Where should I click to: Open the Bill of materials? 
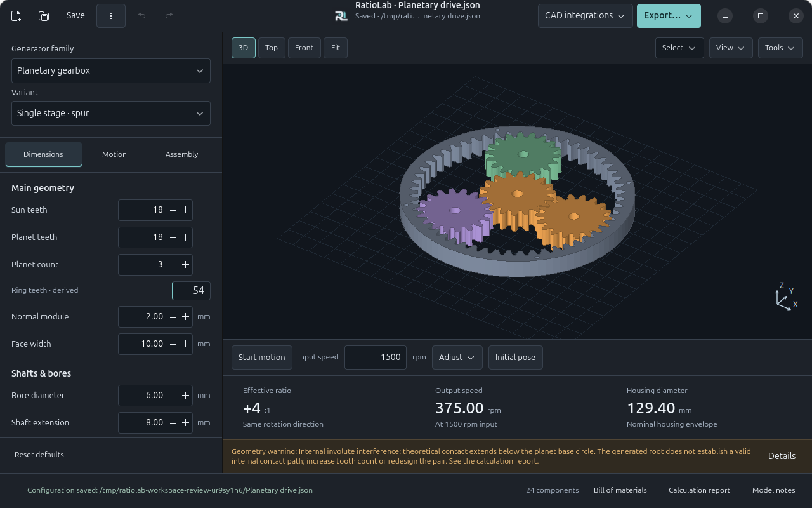(x=620, y=490)
